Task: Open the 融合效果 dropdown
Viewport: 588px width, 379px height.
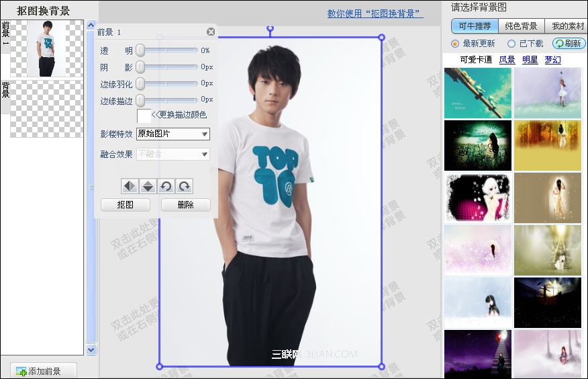Action: [173, 155]
